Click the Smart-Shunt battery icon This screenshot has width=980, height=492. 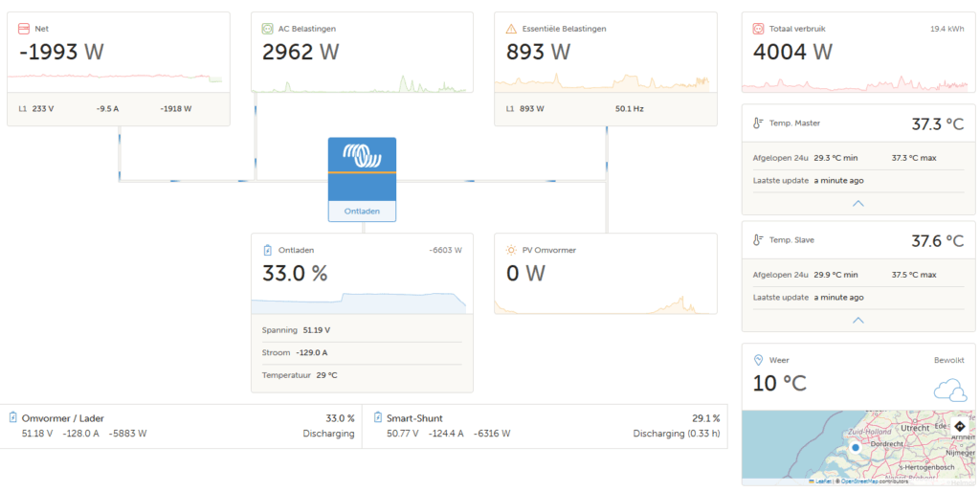[x=378, y=417]
